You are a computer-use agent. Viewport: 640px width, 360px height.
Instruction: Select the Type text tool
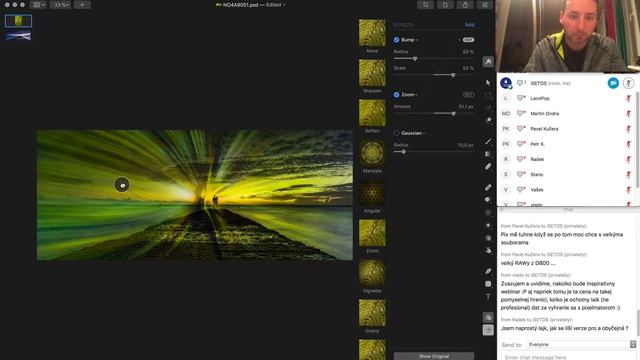[488, 297]
